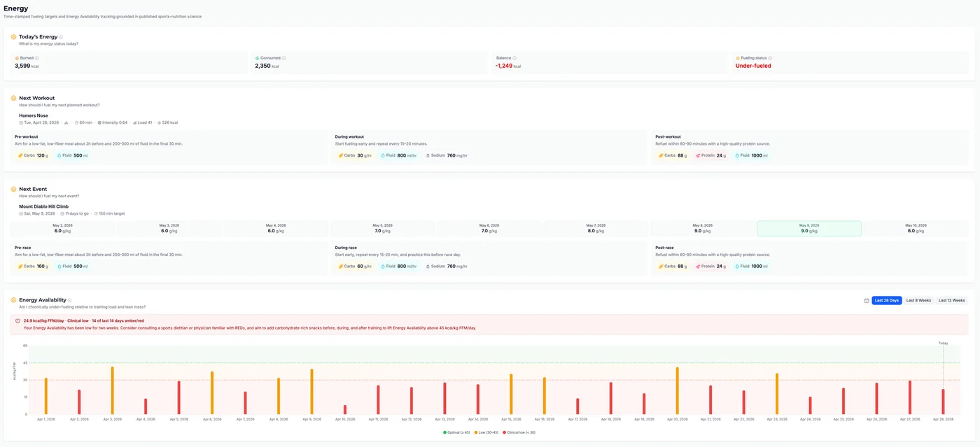980x447 pixels.
Task: Switch to Last 8 Weeks range
Action: point(918,300)
